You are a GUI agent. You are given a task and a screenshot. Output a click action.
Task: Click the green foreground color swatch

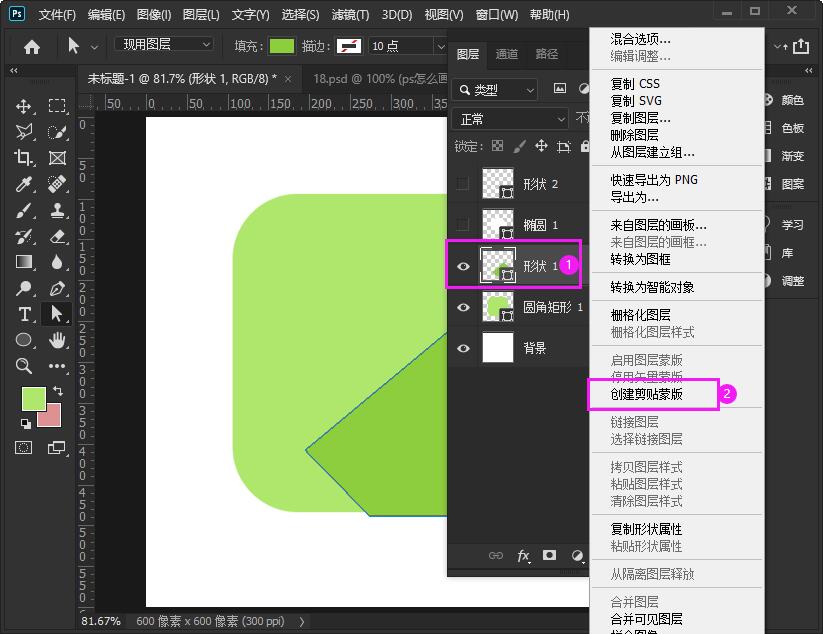[33, 398]
